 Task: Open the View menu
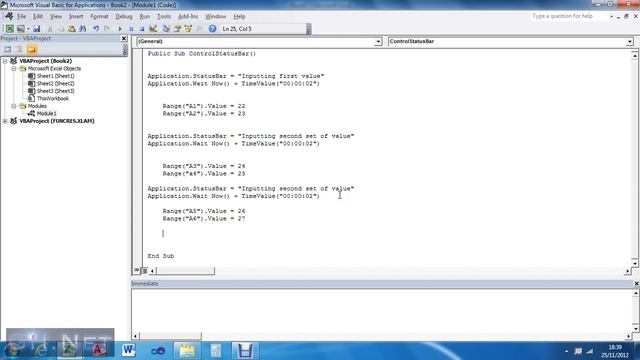click(56, 16)
